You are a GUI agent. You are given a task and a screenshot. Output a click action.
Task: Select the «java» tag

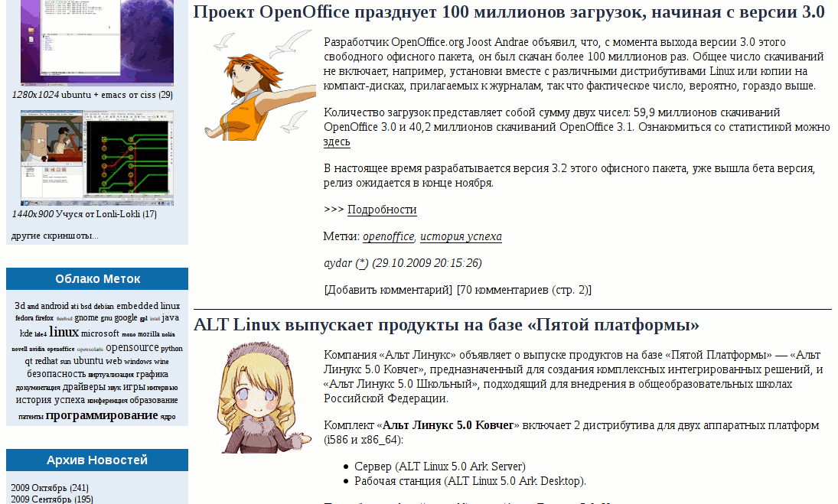[170, 317]
